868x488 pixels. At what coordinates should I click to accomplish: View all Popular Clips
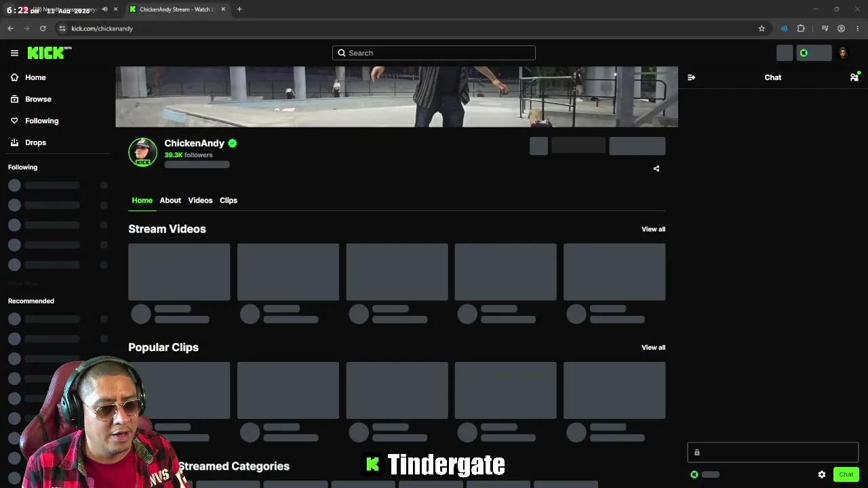click(x=653, y=348)
